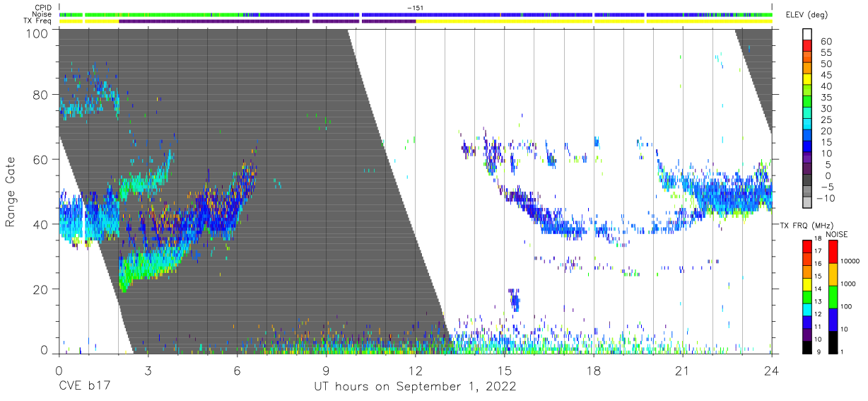The height and width of the screenshot is (401, 868).
Task: Select the green swatch of NOISE bar
Action: [832, 296]
